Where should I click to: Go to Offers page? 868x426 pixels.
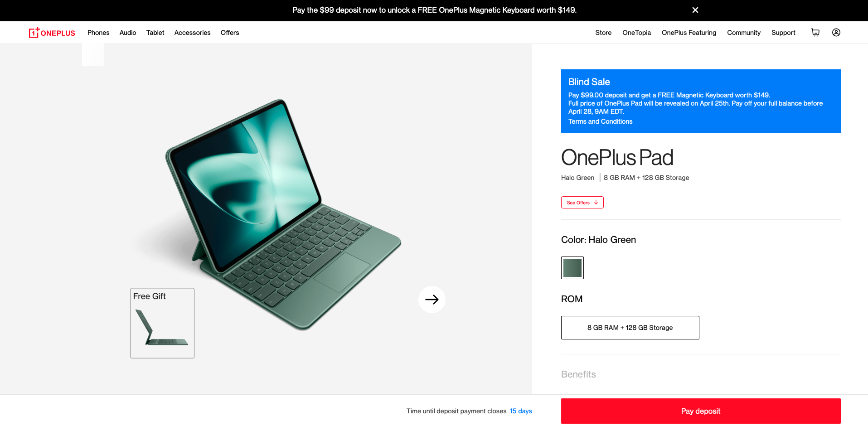coord(230,33)
